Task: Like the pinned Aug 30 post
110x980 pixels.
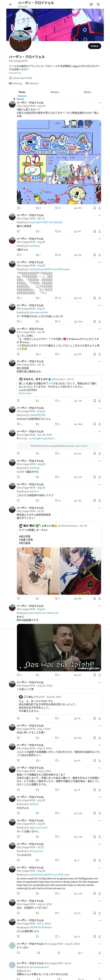Action: click(57, 208)
